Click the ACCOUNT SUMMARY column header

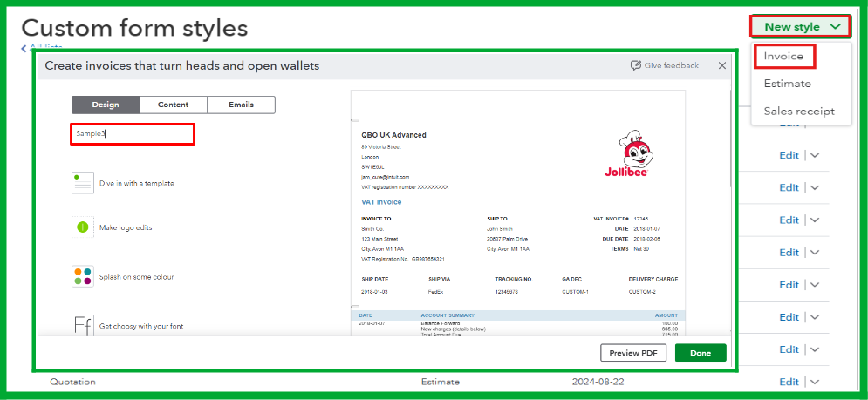(448, 315)
